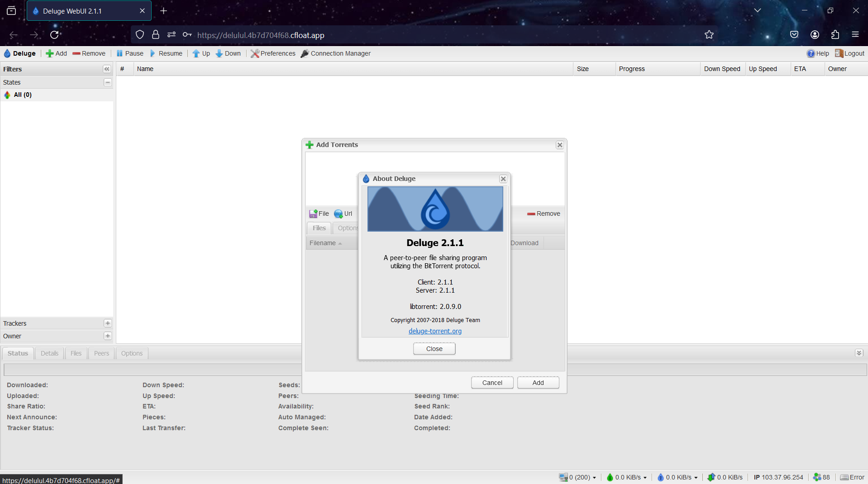The height and width of the screenshot is (484, 868).
Task: Click the Help icon
Action: click(x=818, y=53)
